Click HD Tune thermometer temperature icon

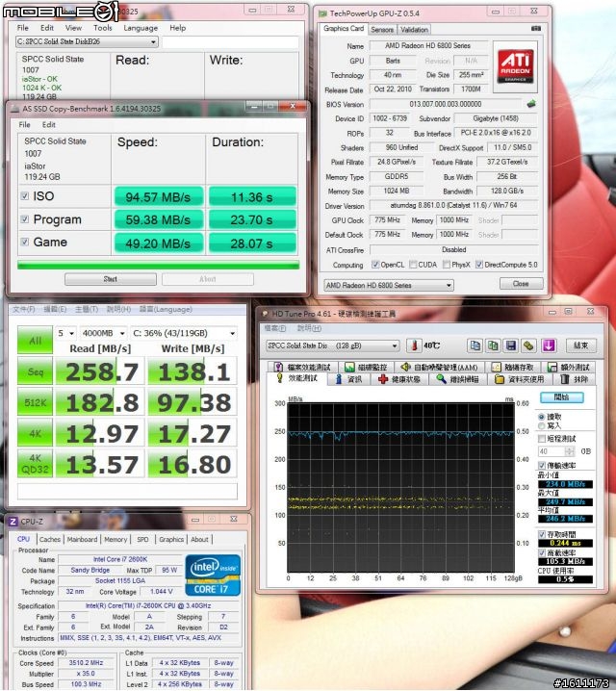tap(414, 345)
